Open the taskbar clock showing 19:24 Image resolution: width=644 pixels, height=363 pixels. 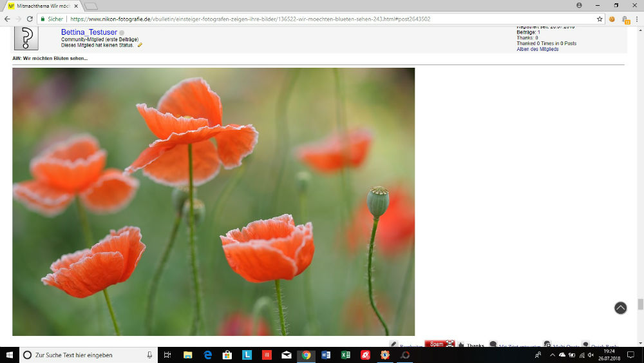click(609, 355)
